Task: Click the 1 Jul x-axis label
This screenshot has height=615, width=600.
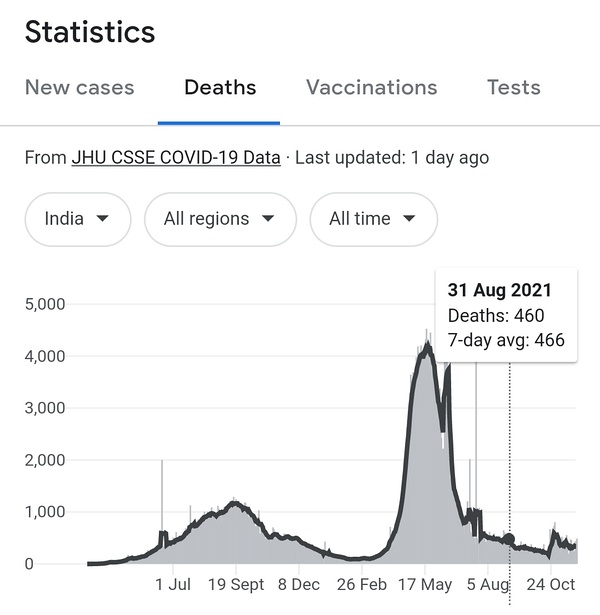Action: (173, 584)
